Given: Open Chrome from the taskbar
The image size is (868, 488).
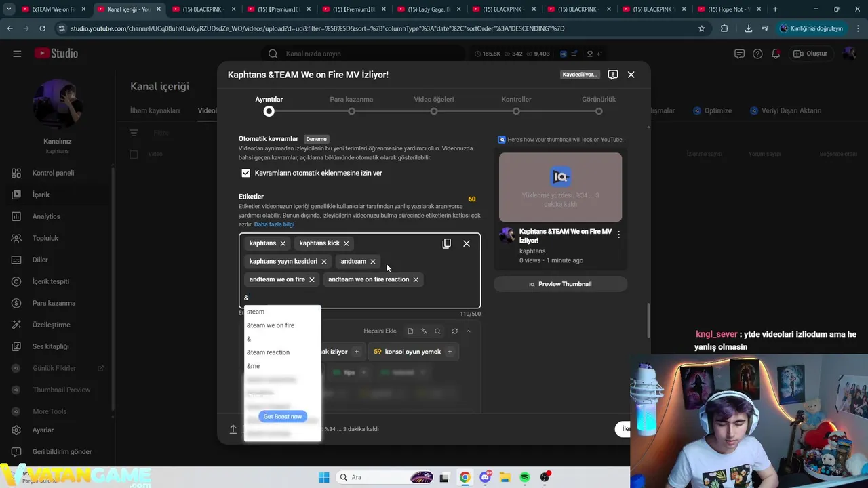Looking at the screenshot, I should tap(465, 477).
